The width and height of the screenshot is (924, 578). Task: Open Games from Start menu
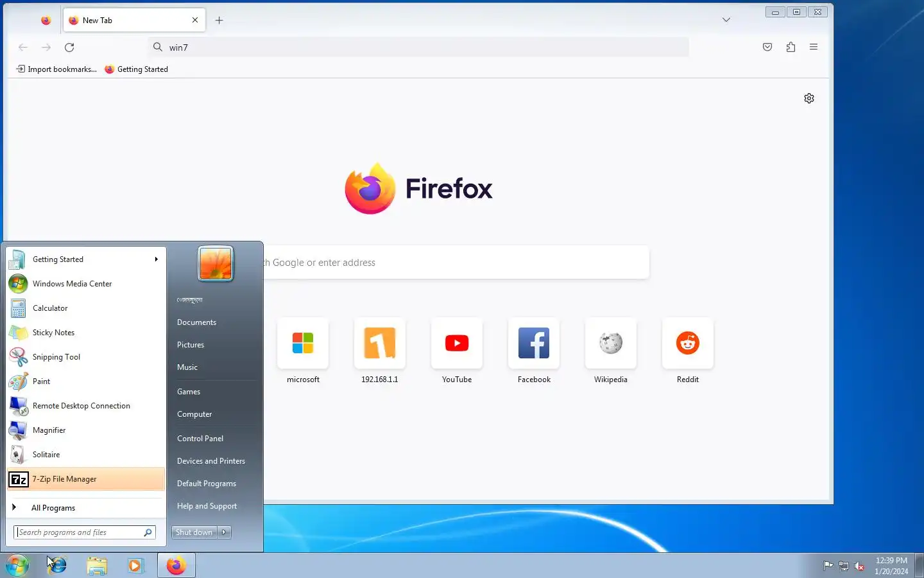pyautogui.click(x=189, y=392)
